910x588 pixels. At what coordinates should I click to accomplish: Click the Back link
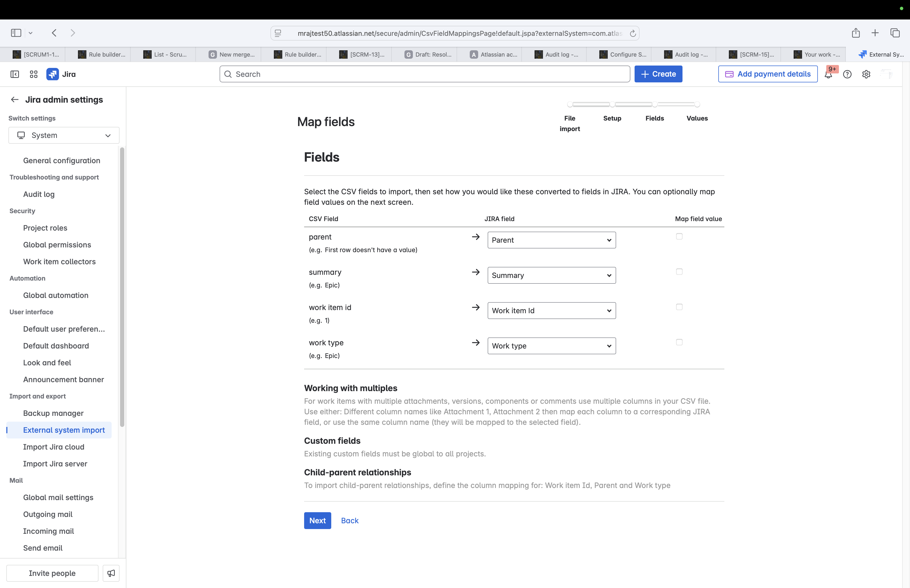coord(350,520)
